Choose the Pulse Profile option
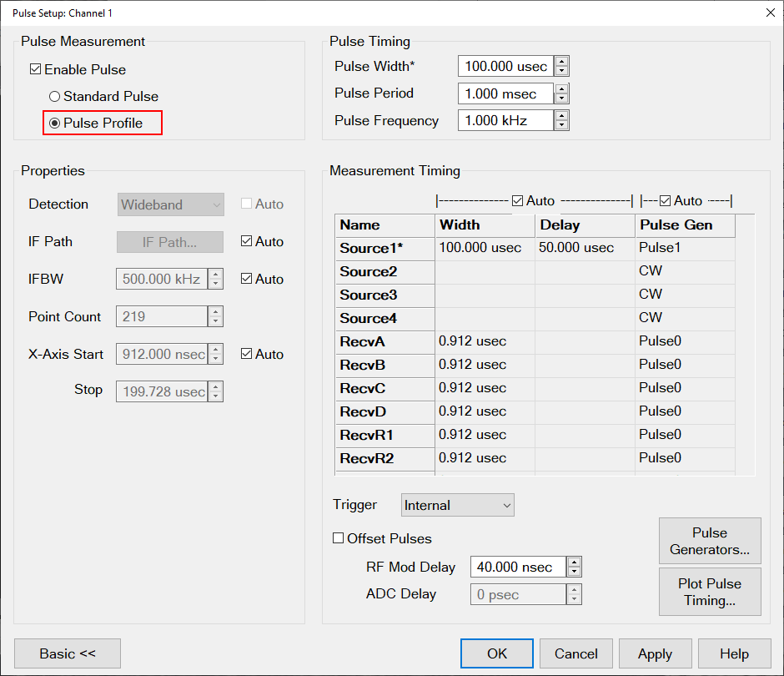 (55, 124)
